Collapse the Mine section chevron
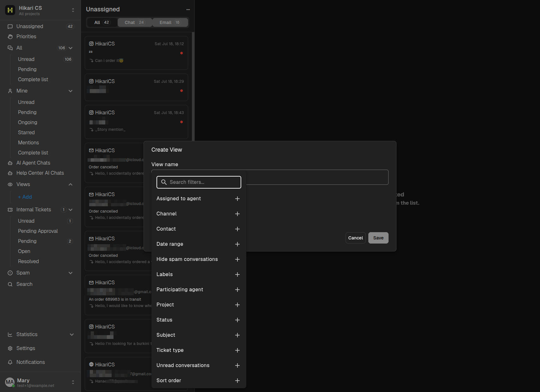Screen dimensions: 540x392 (71, 91)
